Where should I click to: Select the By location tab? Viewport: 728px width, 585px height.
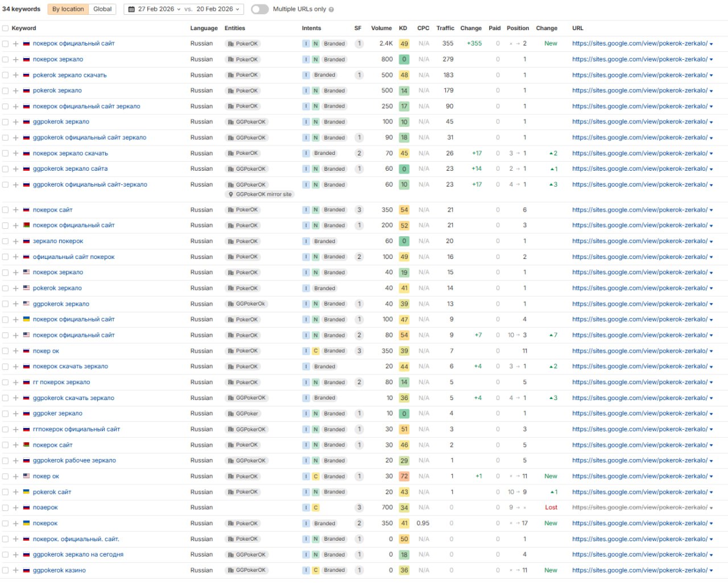68,9
